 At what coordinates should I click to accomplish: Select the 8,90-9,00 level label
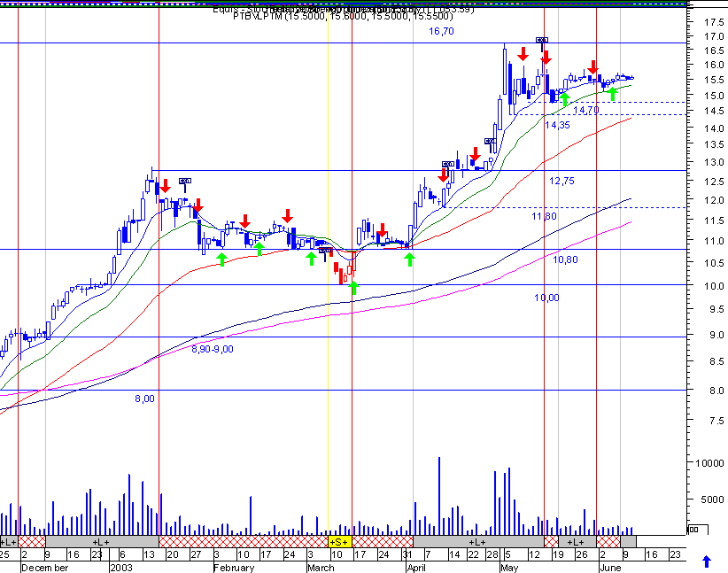pyautogui.click(x=213, y=349)
